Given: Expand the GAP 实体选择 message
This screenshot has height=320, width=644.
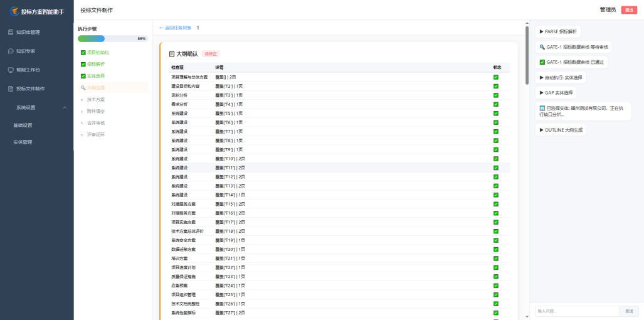Looking at the screenshot, I should click(x=556, y=93).
